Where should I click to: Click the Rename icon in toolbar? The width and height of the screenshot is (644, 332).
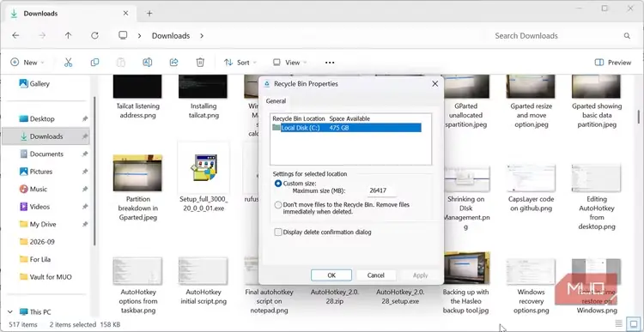pos(147,63)
